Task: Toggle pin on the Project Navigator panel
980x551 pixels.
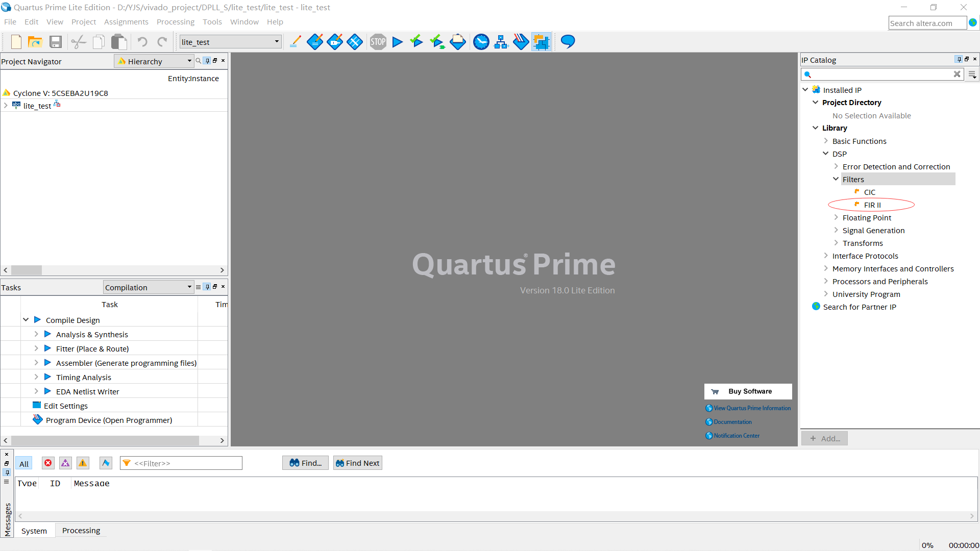Action: click(207, 60)
